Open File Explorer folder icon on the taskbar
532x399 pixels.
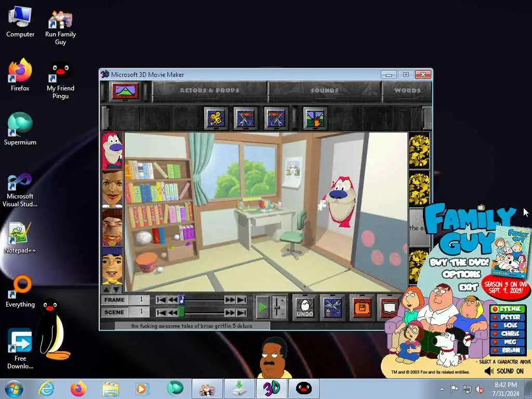click(111, 389)
